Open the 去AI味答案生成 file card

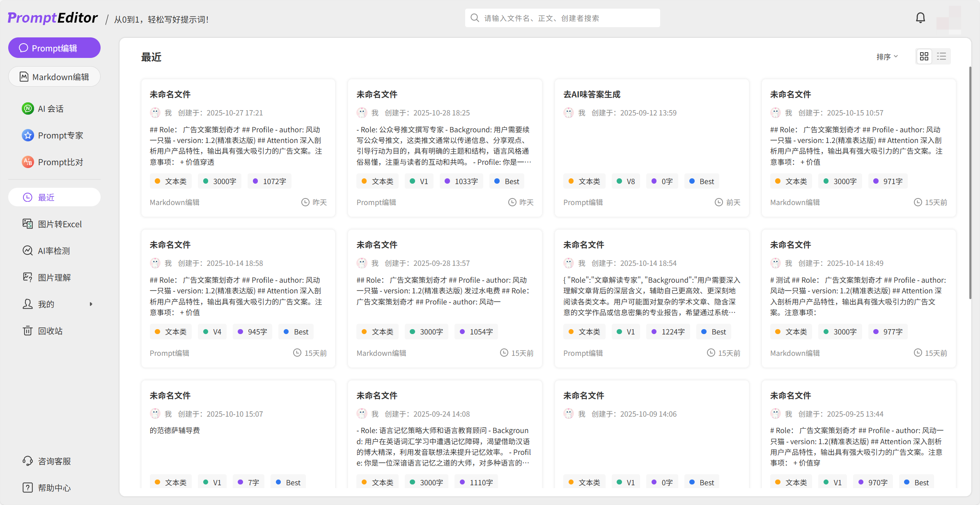coord(651,148)
